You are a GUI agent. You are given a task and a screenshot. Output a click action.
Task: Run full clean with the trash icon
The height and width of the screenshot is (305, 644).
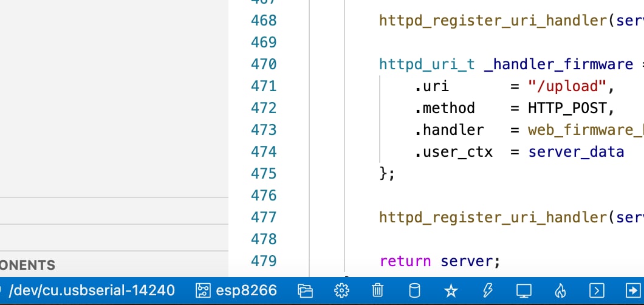[377, 290]
